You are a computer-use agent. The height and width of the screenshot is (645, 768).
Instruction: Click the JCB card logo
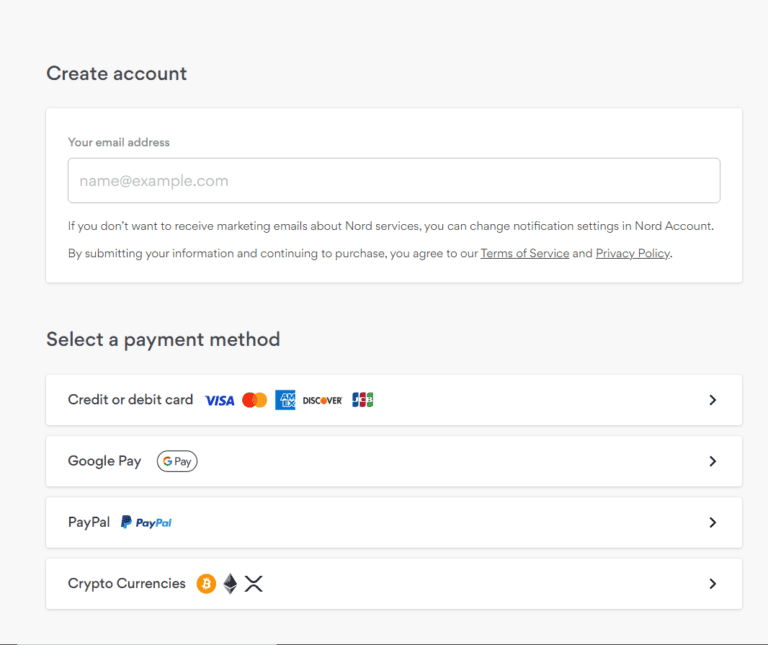tap(362, 400)
